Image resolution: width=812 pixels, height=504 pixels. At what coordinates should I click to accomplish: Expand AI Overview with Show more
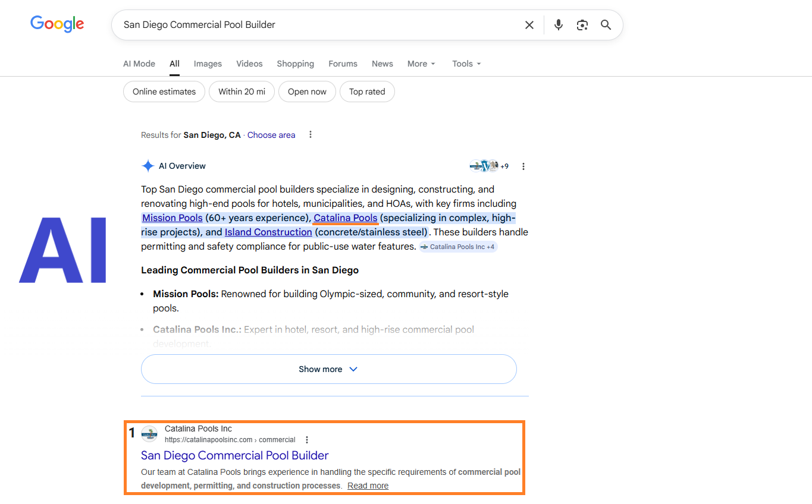(328, 369)
